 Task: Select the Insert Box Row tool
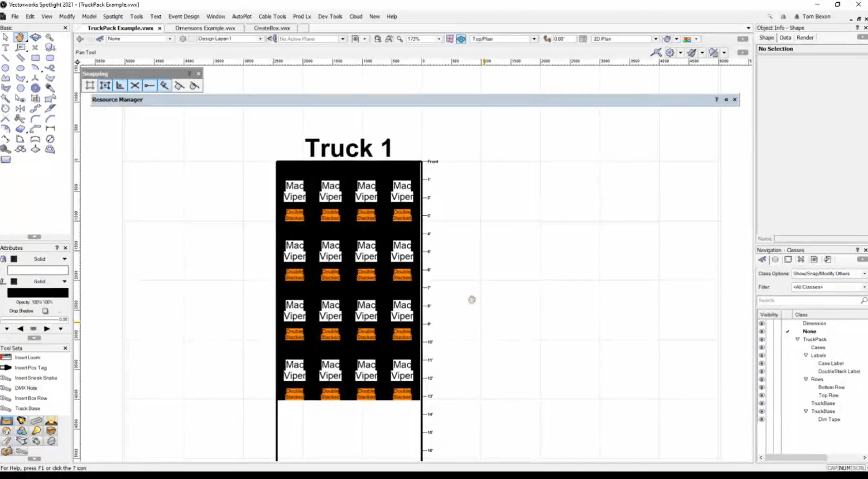31,398
